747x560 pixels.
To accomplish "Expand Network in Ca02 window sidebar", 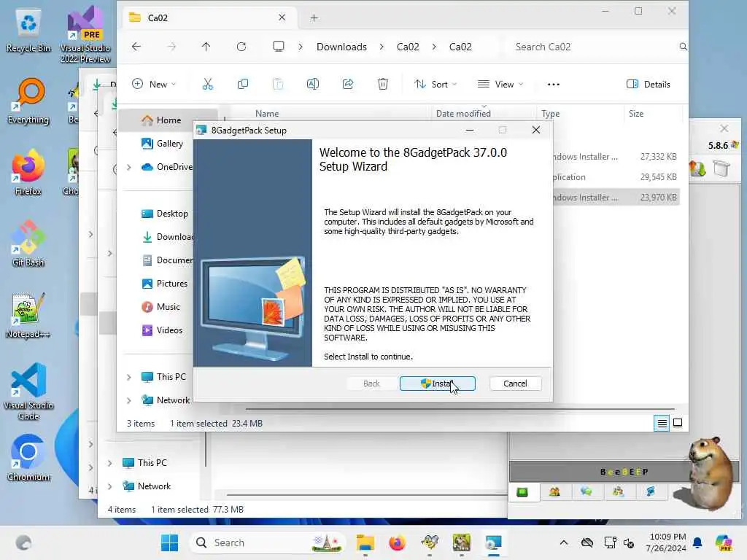I will tap(128, 400).
